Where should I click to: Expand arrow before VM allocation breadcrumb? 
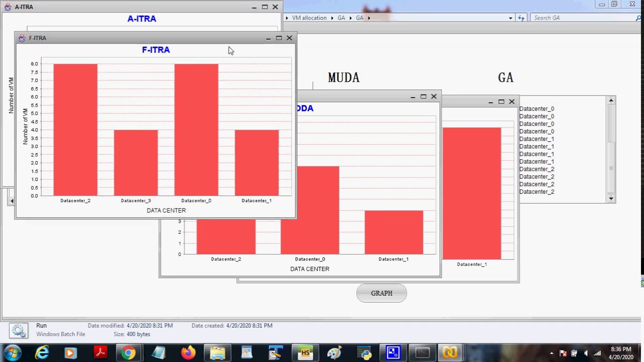click(287, 18)
